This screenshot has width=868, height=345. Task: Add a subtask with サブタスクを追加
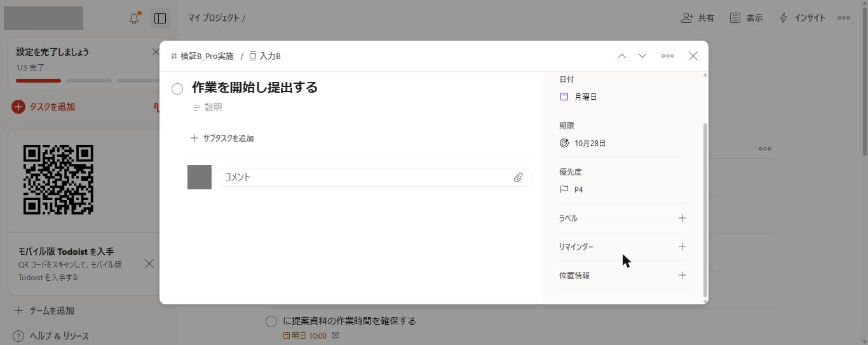coord(222,138)
